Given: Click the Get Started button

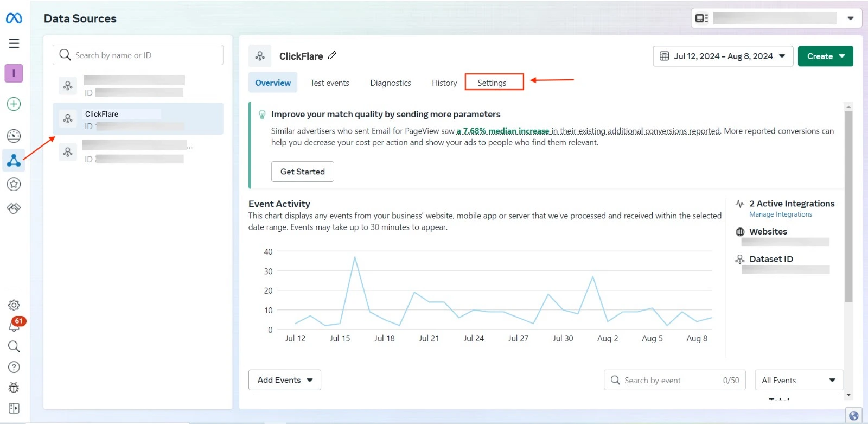Looking at the screenshot, I should tap(303, 172).
